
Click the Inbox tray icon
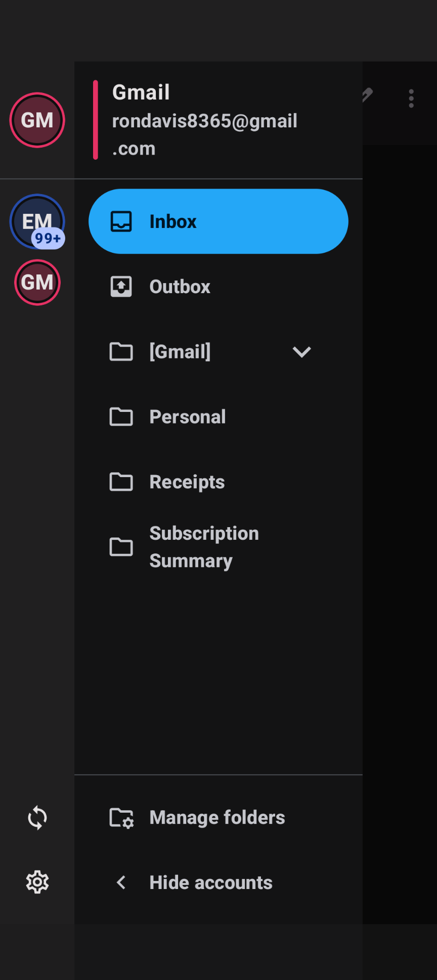[x=121, y=221]
